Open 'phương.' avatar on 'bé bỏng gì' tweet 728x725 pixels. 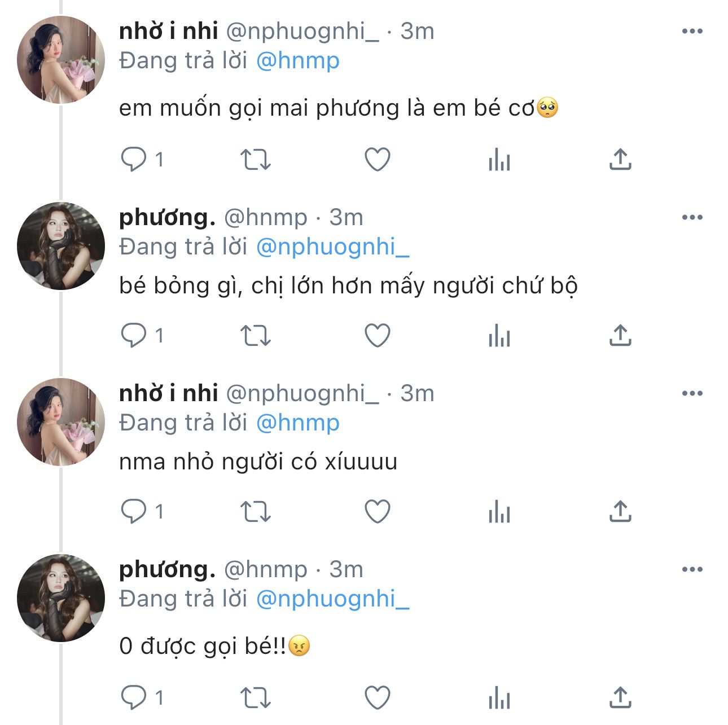click(61, 246)
